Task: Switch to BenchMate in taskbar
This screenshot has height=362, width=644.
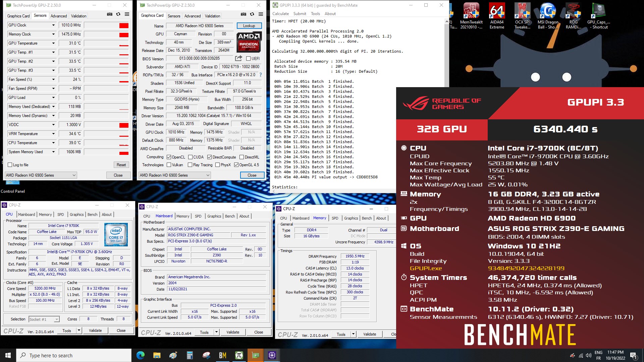Action: coord(222,355)
